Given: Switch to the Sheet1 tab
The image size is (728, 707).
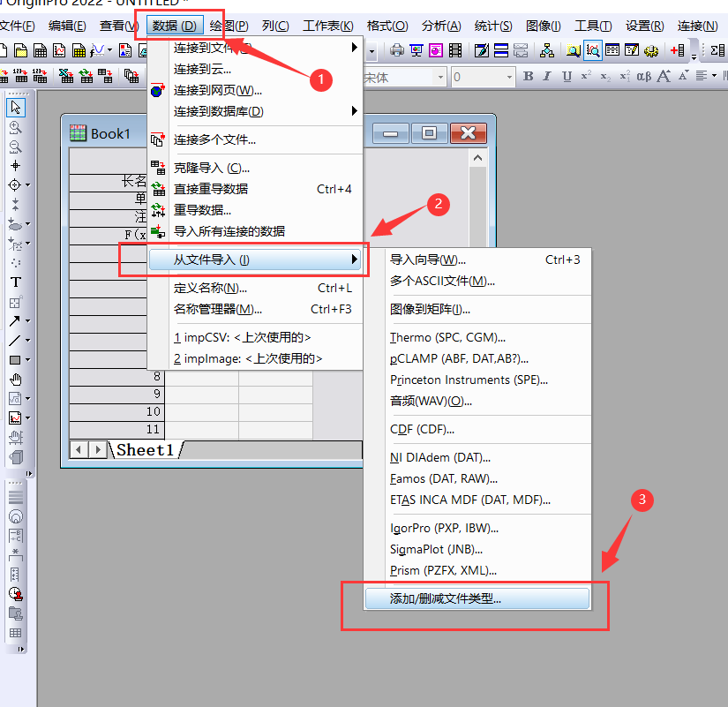Looking at the screenshot, I should (x=145, y=450).
